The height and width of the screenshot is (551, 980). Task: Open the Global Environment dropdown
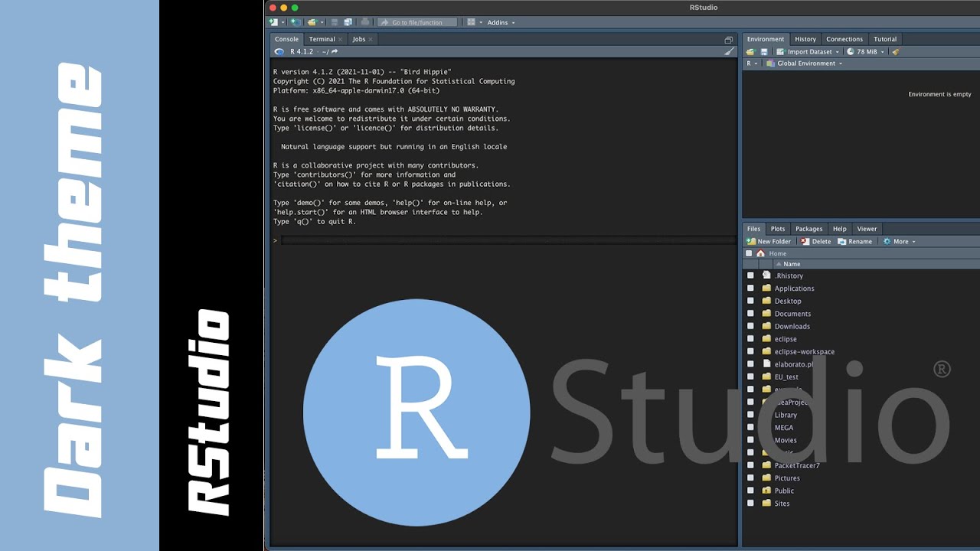803,64
